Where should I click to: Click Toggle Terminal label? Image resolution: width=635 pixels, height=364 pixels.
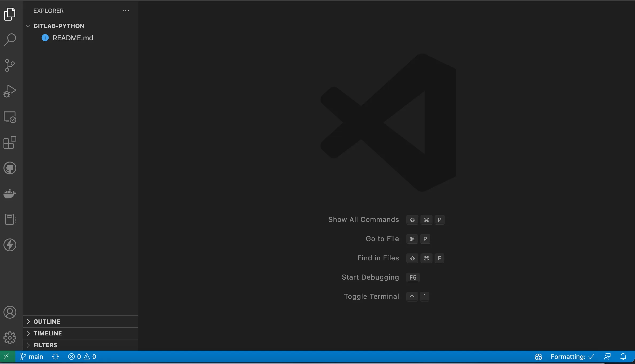point(371,296)
